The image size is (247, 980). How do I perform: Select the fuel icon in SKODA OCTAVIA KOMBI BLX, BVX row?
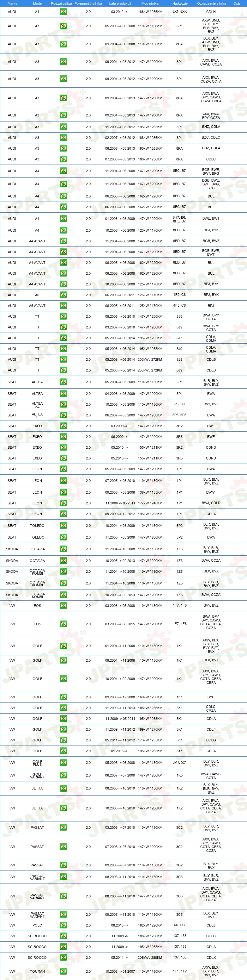63,571
